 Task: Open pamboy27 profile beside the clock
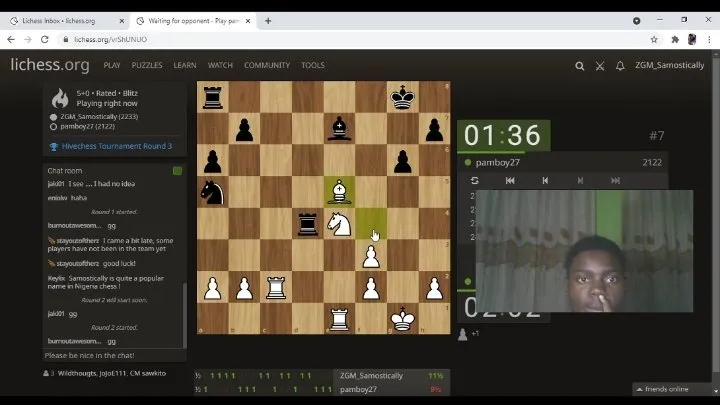[497, 163]
